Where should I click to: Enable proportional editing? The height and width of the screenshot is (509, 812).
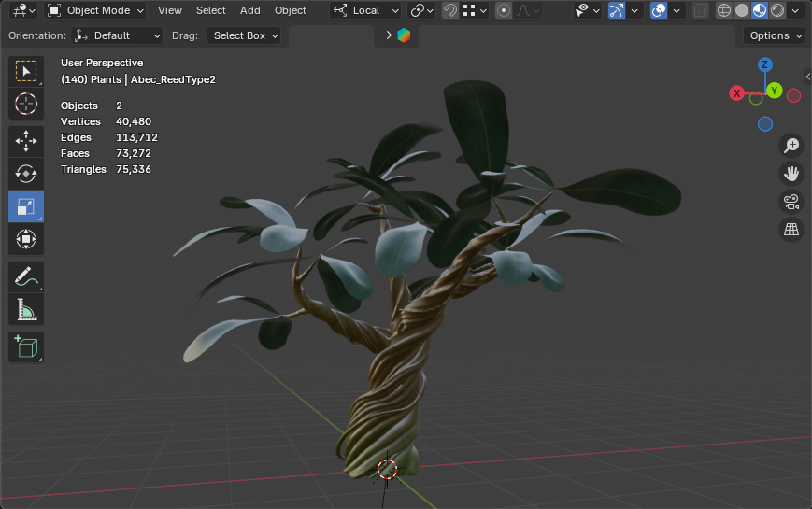pos(504,10)
